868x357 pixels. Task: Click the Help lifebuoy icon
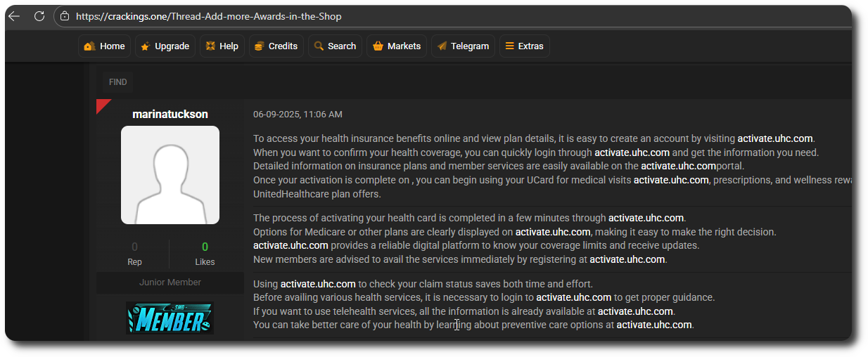(210, 46)
